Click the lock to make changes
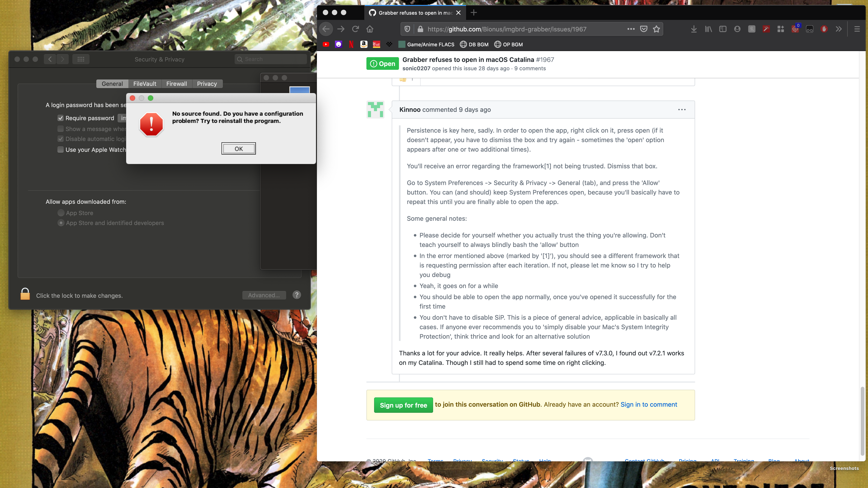 pos(25,294)
